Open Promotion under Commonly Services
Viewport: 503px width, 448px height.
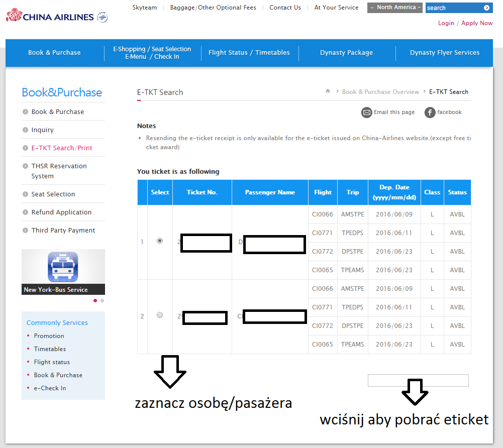tap(49, 336)
